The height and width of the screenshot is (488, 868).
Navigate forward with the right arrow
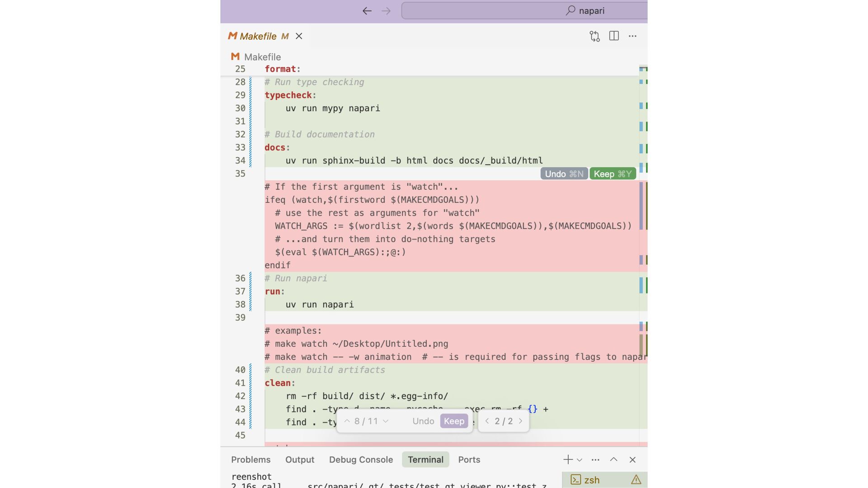coord(386,11)
